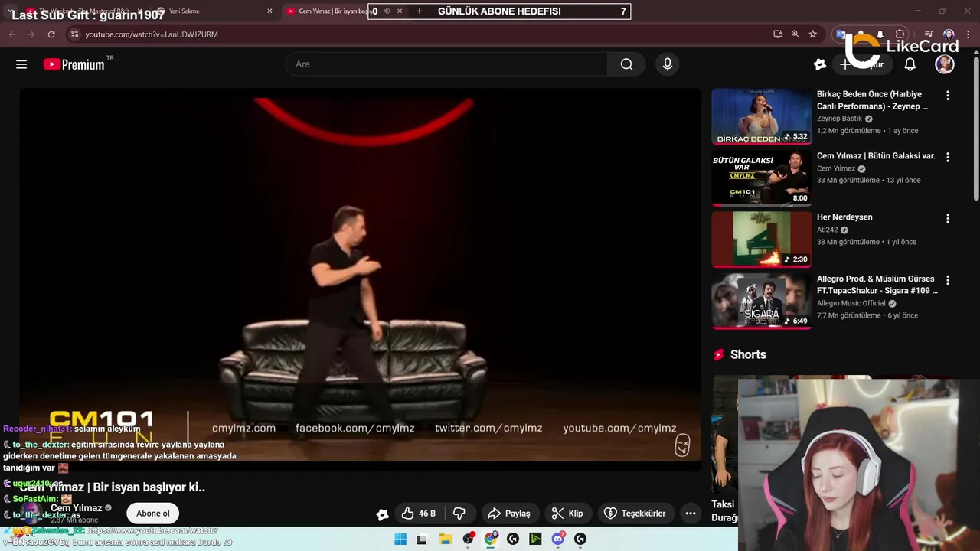Open Bütün Galaksi var video thumbnail
This screenshot has height=551, width=980.
[x=762, y=178]
